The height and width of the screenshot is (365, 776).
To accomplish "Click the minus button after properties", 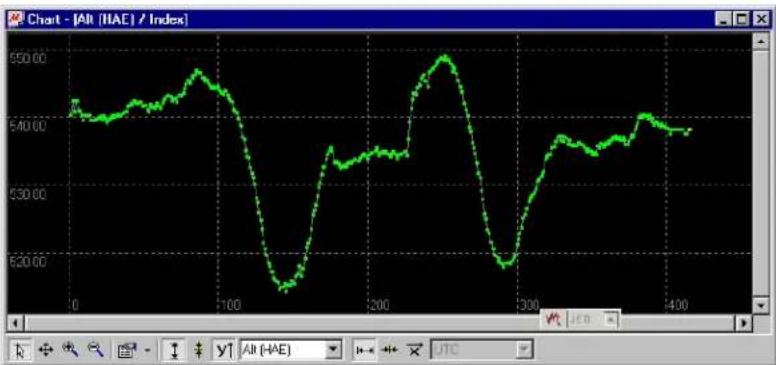I will click(x=147, y=350).
